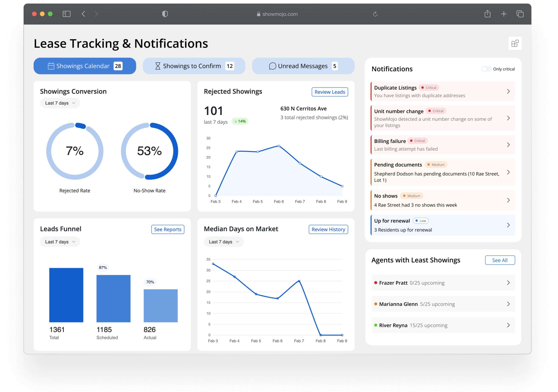Image resolution: width=558 pixels, height=392 pixels.
Task: Show tab overview icon
Action: click(520, 14)
